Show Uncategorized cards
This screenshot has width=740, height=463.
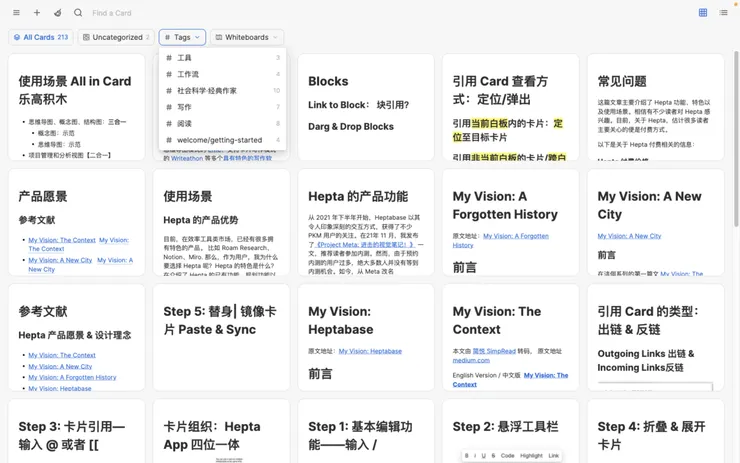pos(116,37)
